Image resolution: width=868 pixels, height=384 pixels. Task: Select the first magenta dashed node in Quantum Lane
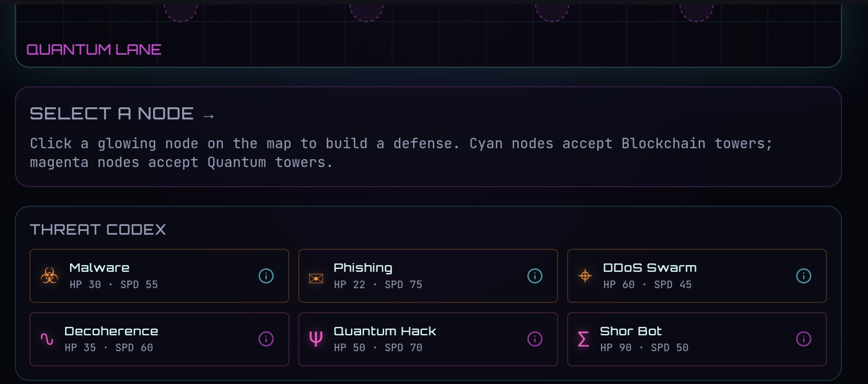(181, 11)
